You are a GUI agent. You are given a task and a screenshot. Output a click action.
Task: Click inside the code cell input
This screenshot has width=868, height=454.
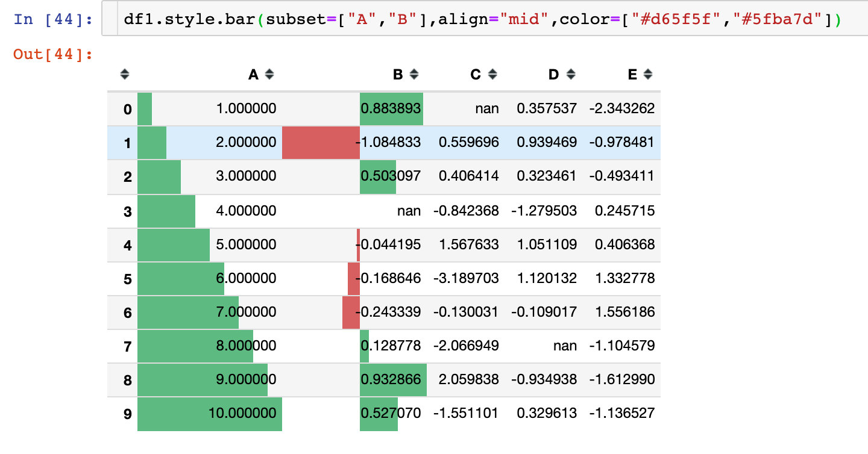485,20
